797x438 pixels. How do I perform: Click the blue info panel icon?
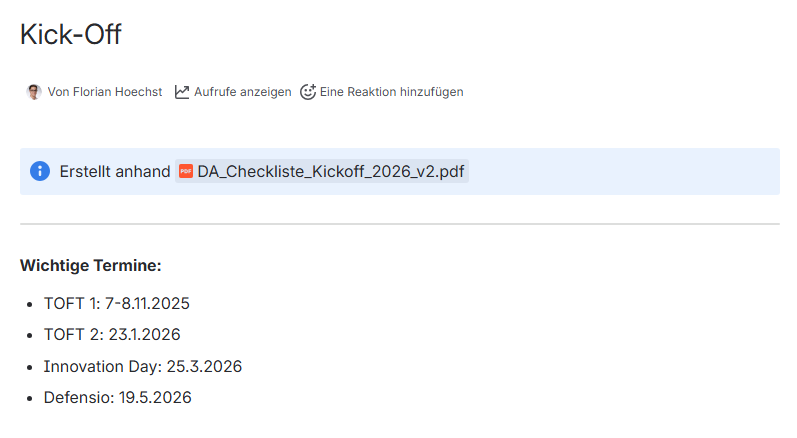tap(40, 171)
